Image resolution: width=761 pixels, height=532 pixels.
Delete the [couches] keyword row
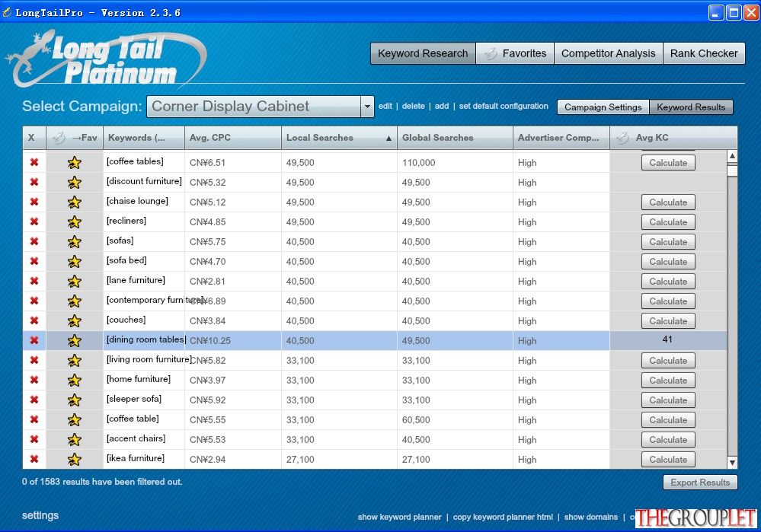[34, 320]
